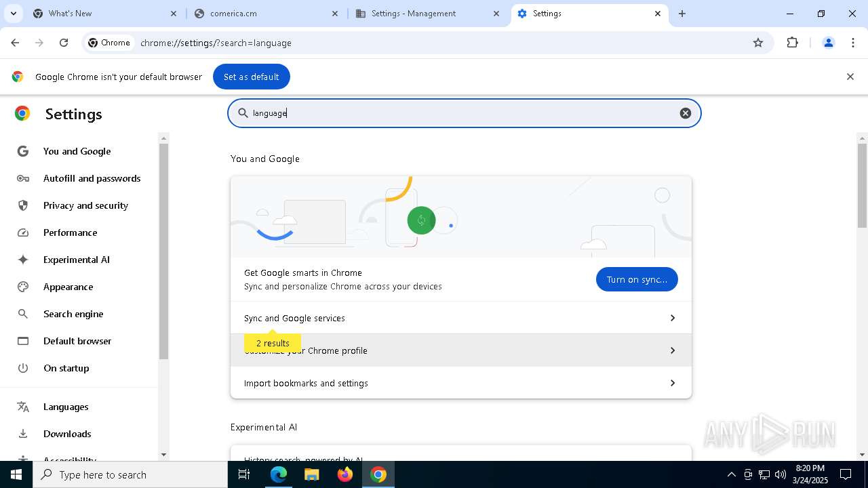Expand Customize your Chrome profile row
This screenshot has width=868, height=488.
461,350
